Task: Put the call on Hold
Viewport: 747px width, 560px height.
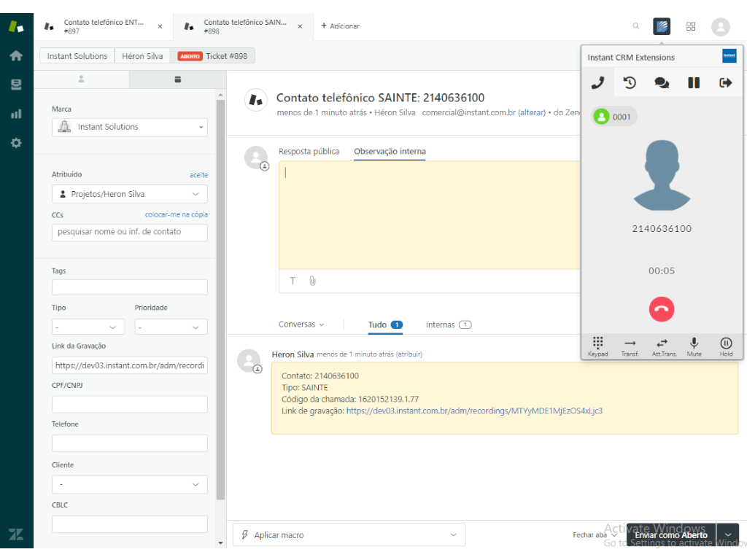Action: (726, 346)
